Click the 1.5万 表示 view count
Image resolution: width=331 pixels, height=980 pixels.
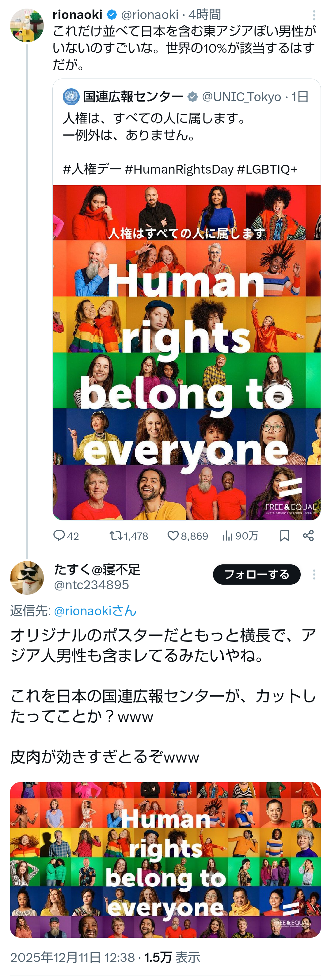(172, 957)
